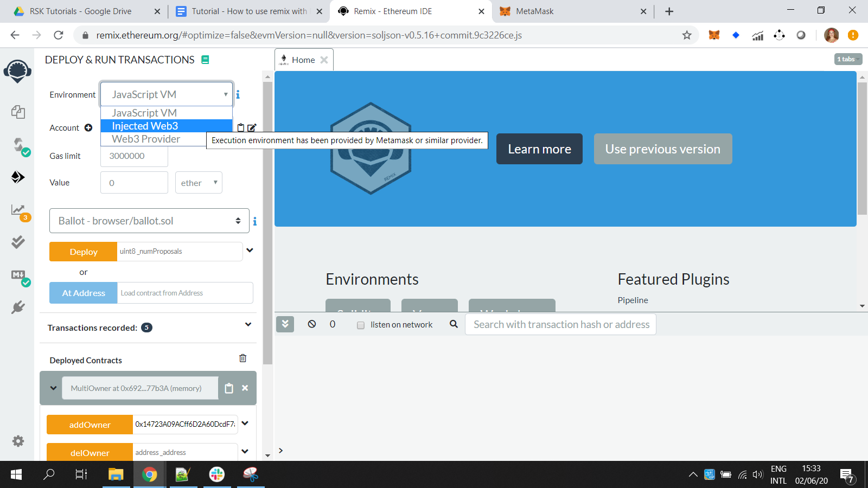The height and width of the screenshot is (488, 868).
Task: Open the Settings gear in Remix sidebar
Action: 18,441
